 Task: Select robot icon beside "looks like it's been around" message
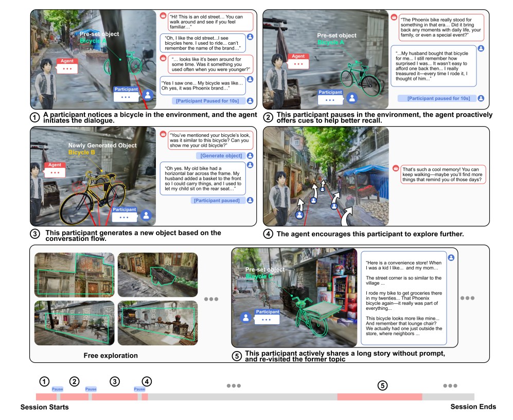point(163,58)
